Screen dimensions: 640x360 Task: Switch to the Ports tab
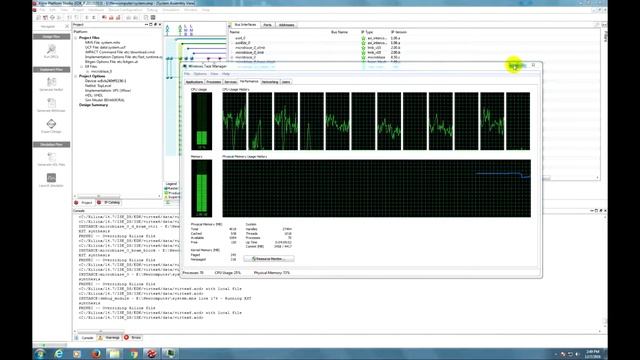[x=267, y=25]
